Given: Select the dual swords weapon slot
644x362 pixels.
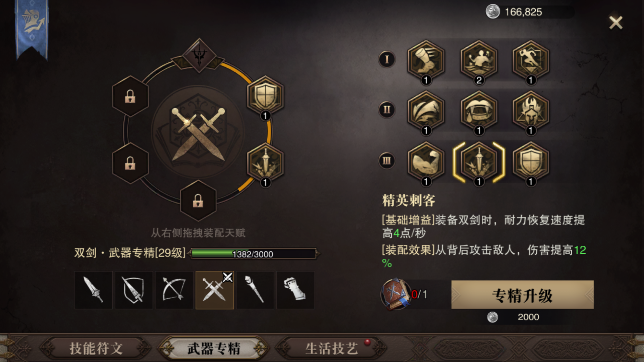Looking at the screenshot, I should 215,290.
